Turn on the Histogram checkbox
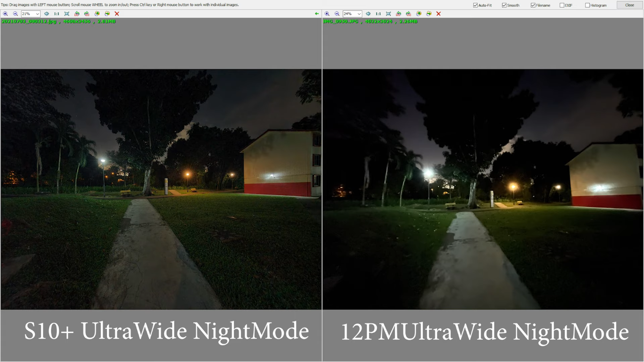644x362 pixels. pos(587,5)
